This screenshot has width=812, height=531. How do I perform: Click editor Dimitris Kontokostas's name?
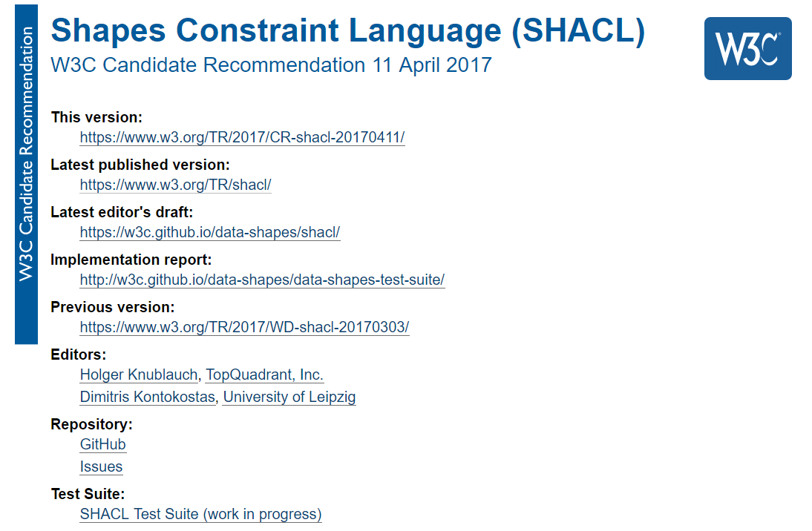click(x=148, y=397)
